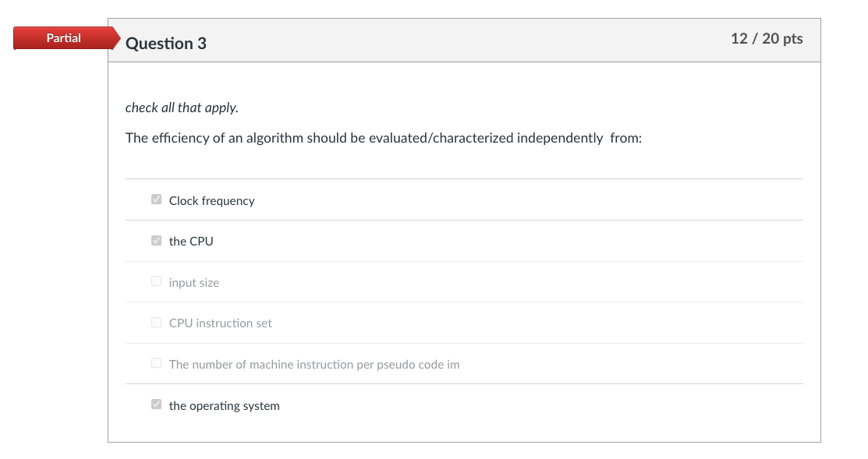Click the check all that apply instruction
The height and width of the screenshot is (459, 868).
(182, 108)
